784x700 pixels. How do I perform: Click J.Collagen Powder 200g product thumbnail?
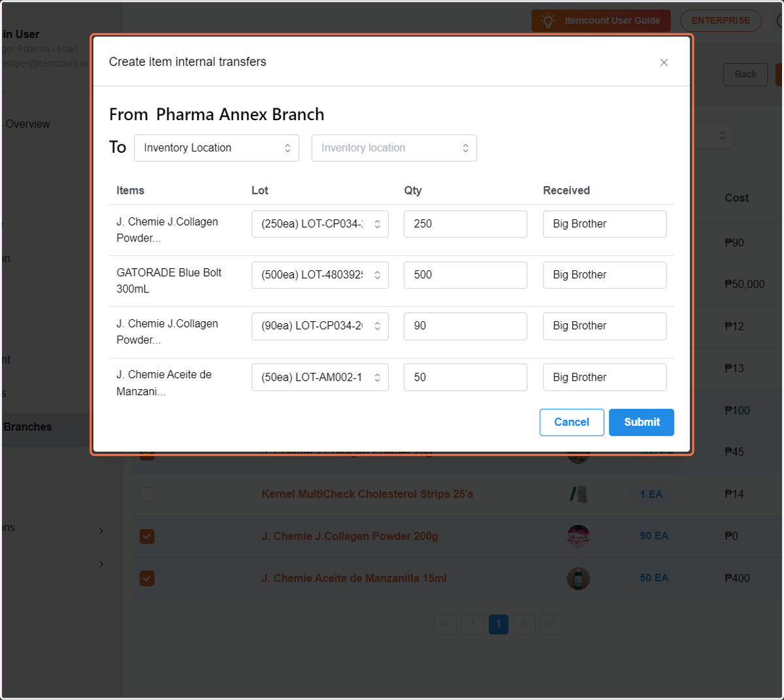coord(578,537)
